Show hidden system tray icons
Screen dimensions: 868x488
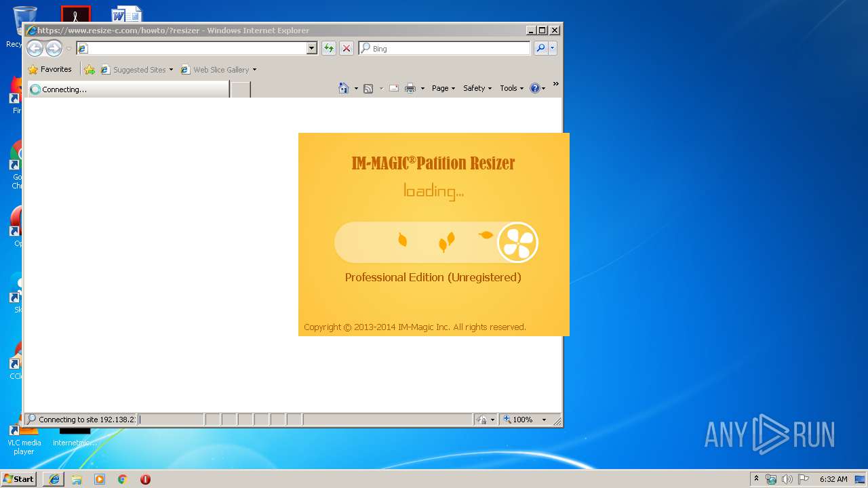coord(757,479)
